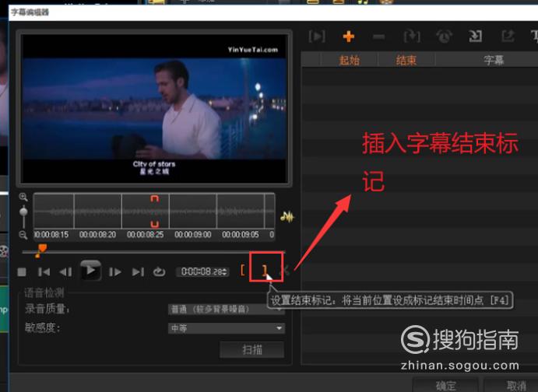538x392 pixels.
Task: Click the set start mark bracket icon
Action: coord(243,271)
